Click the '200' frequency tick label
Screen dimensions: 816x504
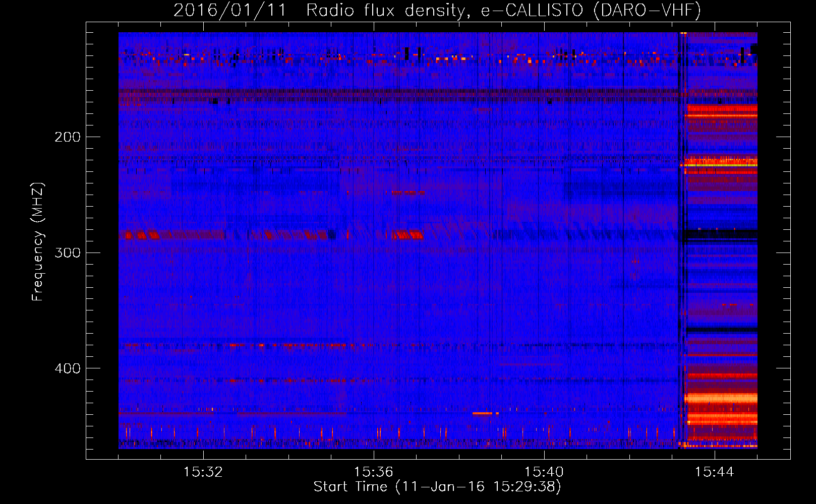click(68, 137)
